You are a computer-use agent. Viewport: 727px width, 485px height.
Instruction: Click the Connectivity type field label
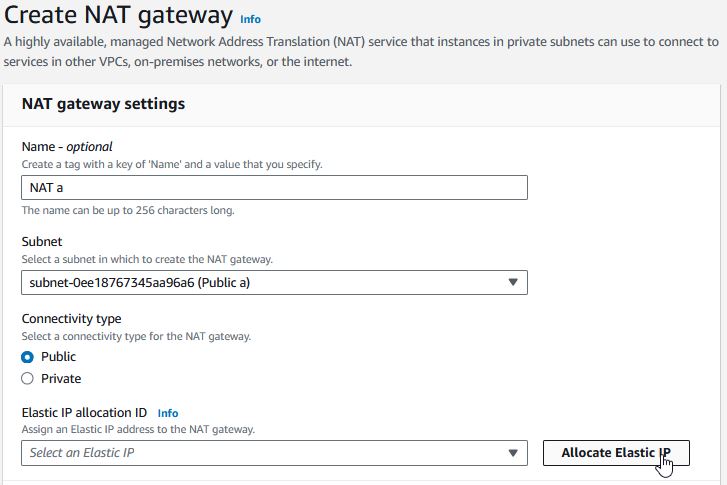tap(71, 319)
